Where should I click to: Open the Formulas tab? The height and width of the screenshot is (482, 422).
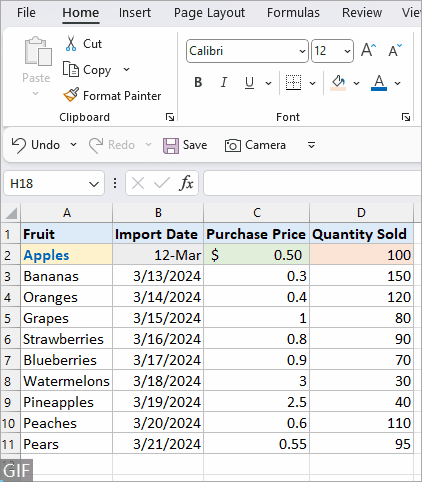click(293, 13)
